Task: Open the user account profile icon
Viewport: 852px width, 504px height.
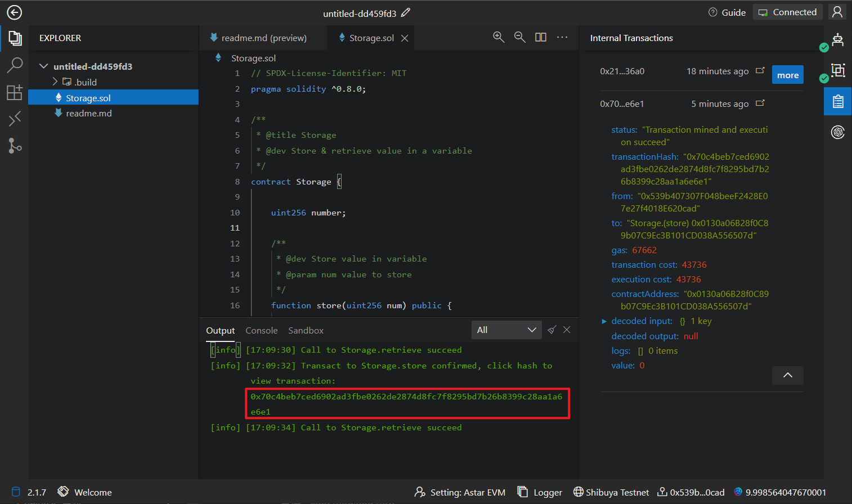Action: 837,12
